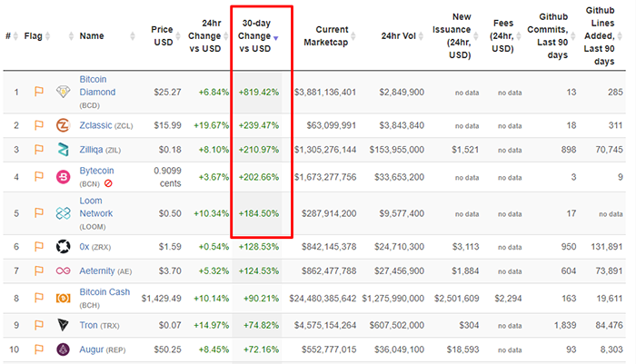Image resolution: width=636 pixels, height=364 pixels.
Task: Select the 131,891 lines added cell
Action: [x=607, y=247]
